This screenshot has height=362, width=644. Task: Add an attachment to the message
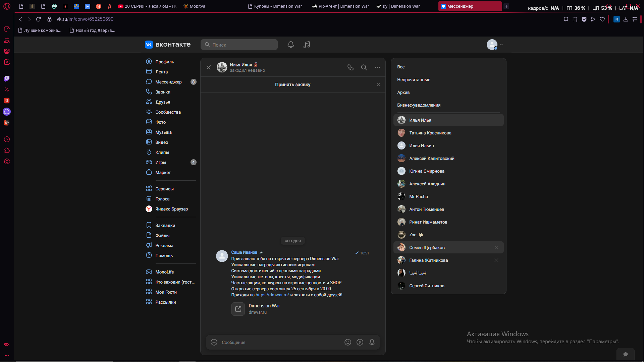[x=214, y=342]
